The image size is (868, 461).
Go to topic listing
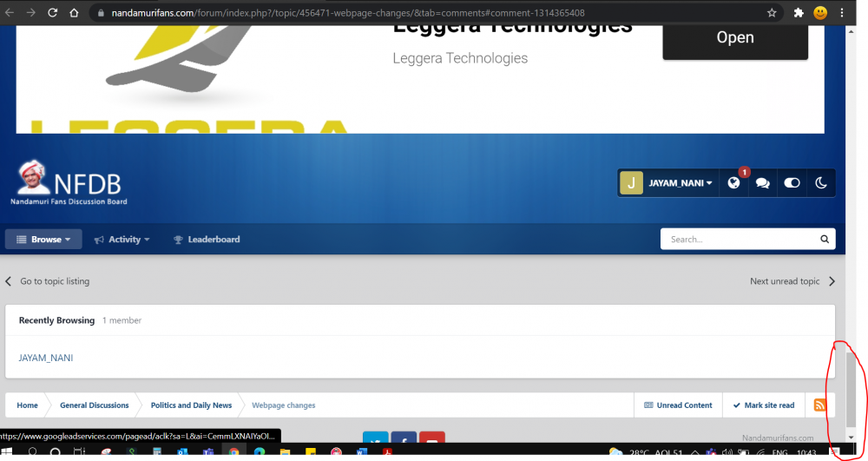tap(48, 281)
